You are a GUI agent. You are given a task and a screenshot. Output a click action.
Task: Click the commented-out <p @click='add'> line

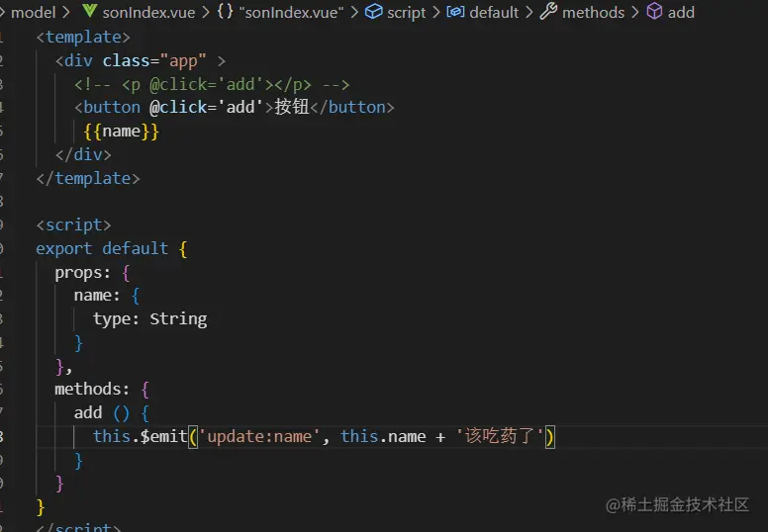pos(212,84)
